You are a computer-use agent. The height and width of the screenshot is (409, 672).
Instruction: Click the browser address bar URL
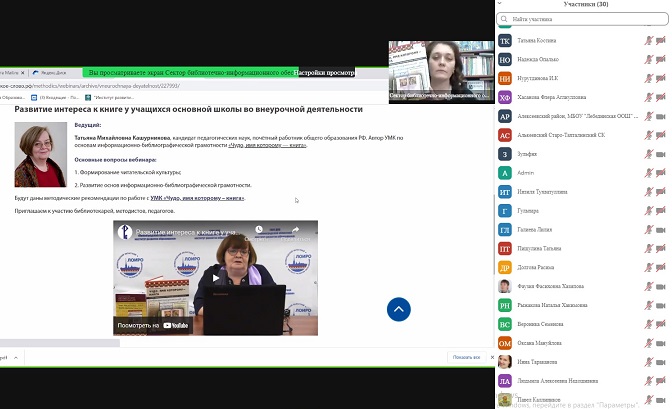point(90,86)
